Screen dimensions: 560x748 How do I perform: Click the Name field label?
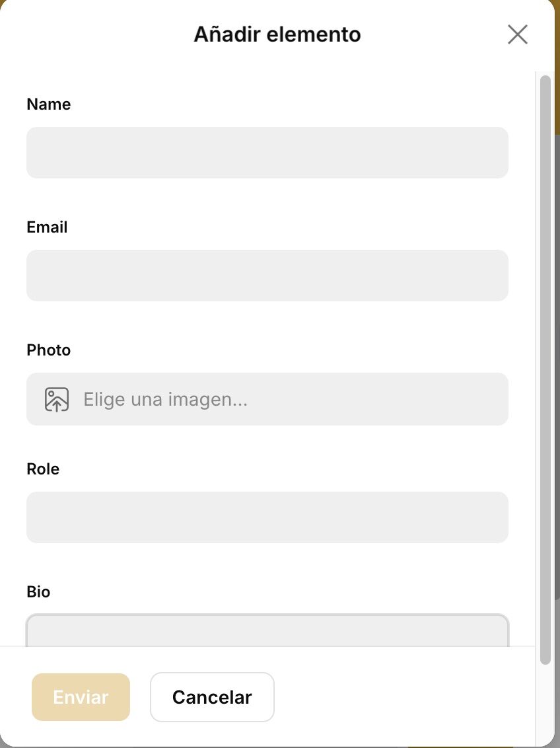click(49, 104)
